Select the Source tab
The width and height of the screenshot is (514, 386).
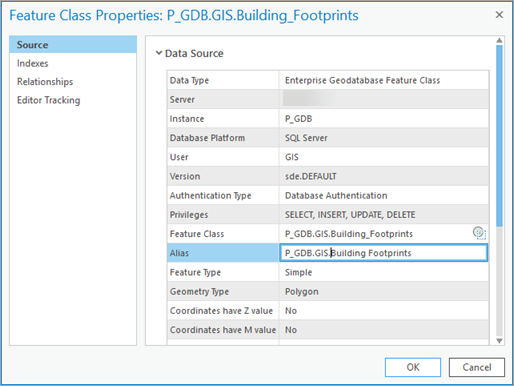73,44
